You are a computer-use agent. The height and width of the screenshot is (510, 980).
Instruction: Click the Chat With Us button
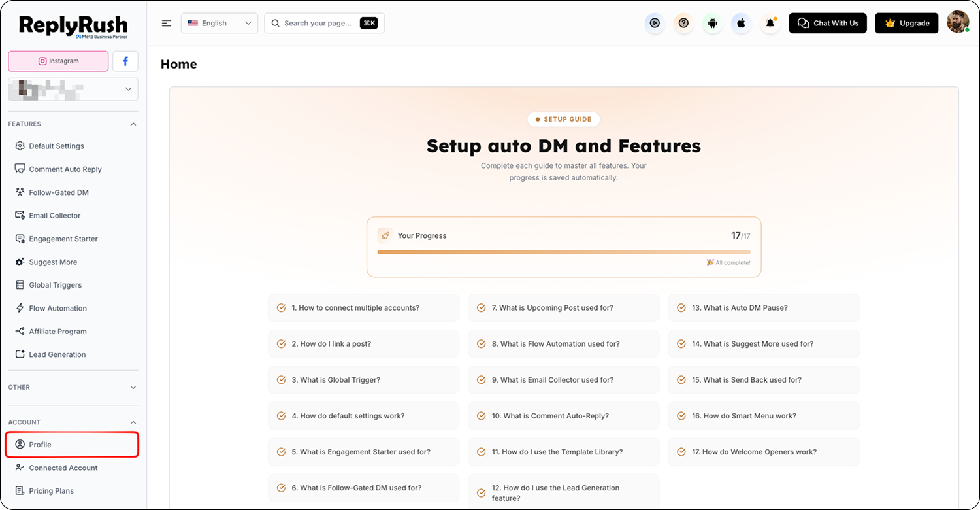pos(828,23)
